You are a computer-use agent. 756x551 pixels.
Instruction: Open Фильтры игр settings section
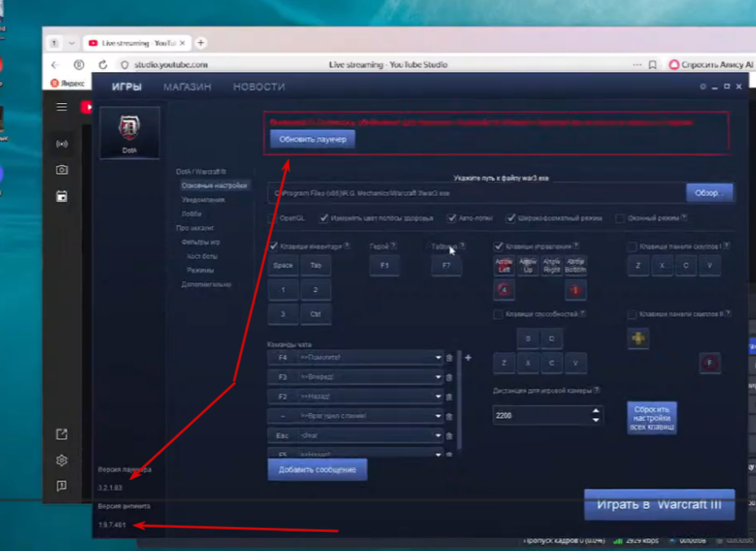(x=201, y=242)
